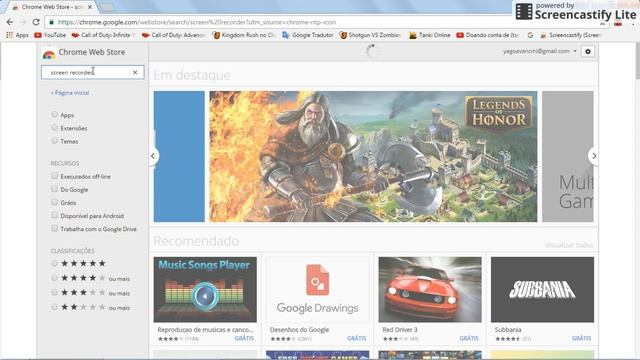The image size is (640, 360).
Task: Open the Google Tradutor bookmark
Action: click(x=308, y=35)
